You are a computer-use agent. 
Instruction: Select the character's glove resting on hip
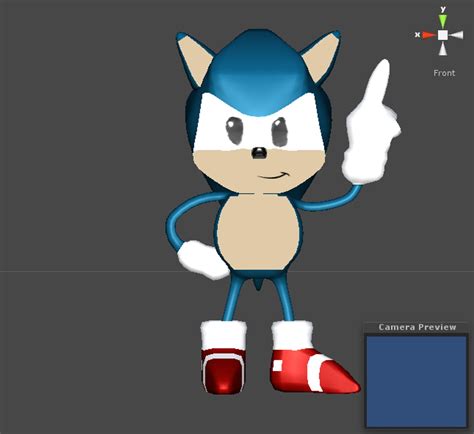203,260
